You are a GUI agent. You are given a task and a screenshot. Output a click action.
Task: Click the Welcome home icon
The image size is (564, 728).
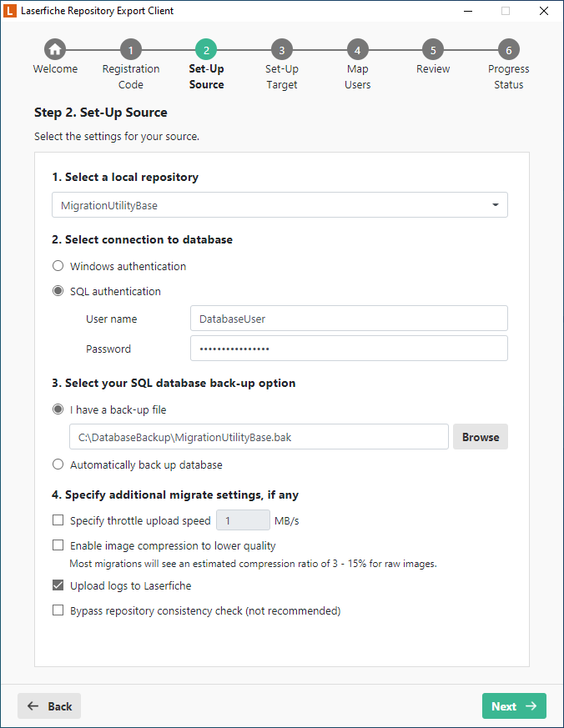(x=55, y=50)
